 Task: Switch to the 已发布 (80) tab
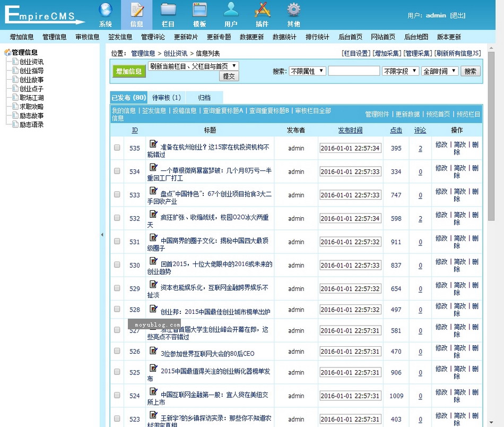(128, 98)
